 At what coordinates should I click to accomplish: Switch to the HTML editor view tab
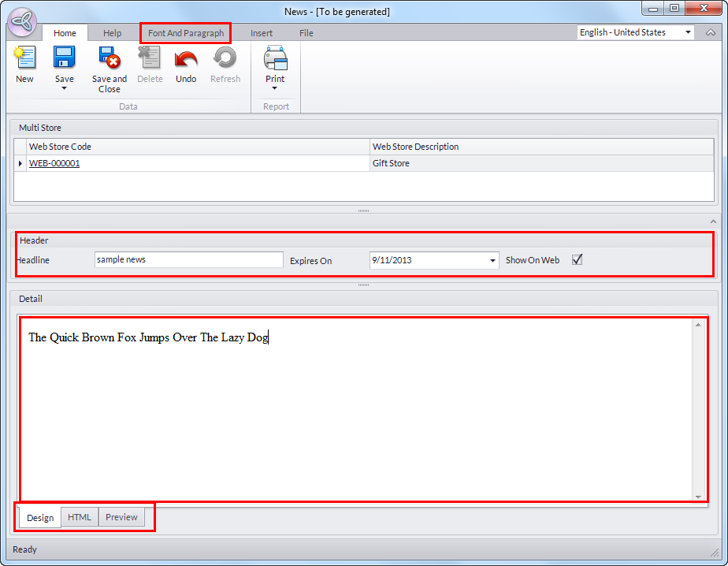click(80, 517)
